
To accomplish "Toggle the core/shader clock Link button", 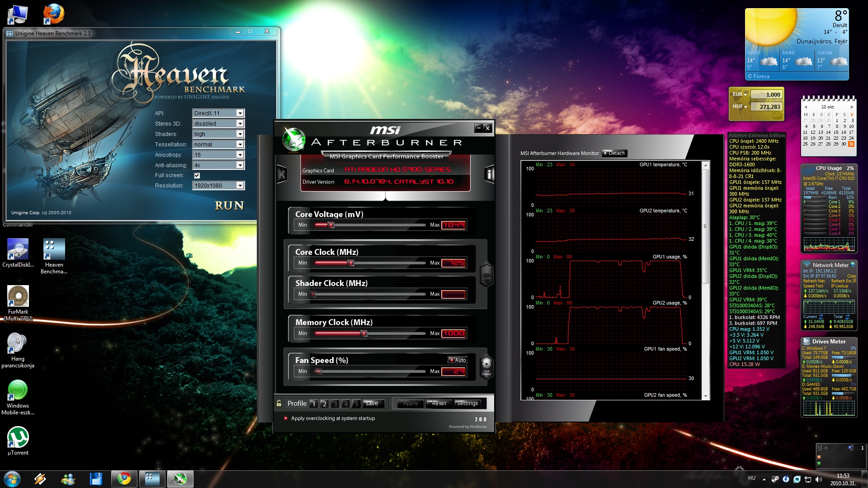I will coord(486,274).
